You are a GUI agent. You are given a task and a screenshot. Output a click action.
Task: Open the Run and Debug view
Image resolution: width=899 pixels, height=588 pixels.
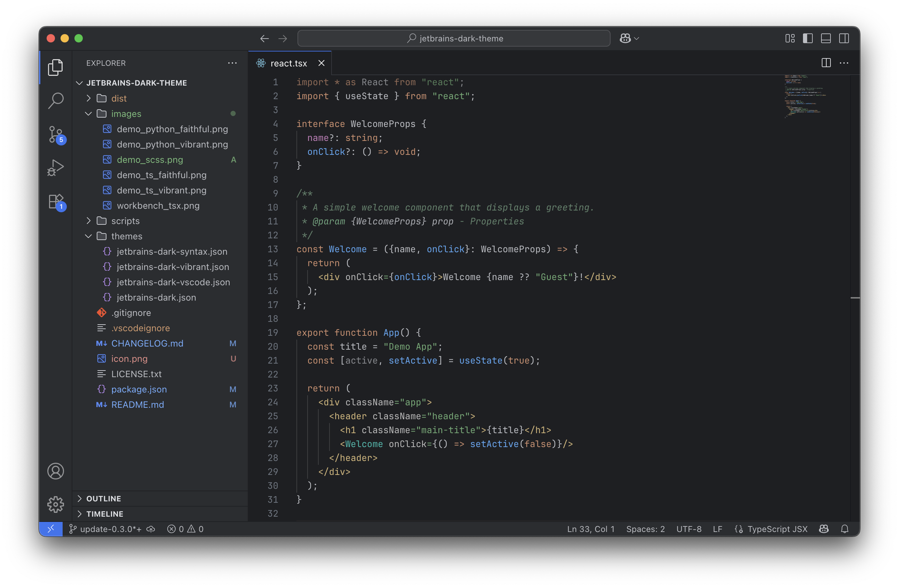(56, 167)
